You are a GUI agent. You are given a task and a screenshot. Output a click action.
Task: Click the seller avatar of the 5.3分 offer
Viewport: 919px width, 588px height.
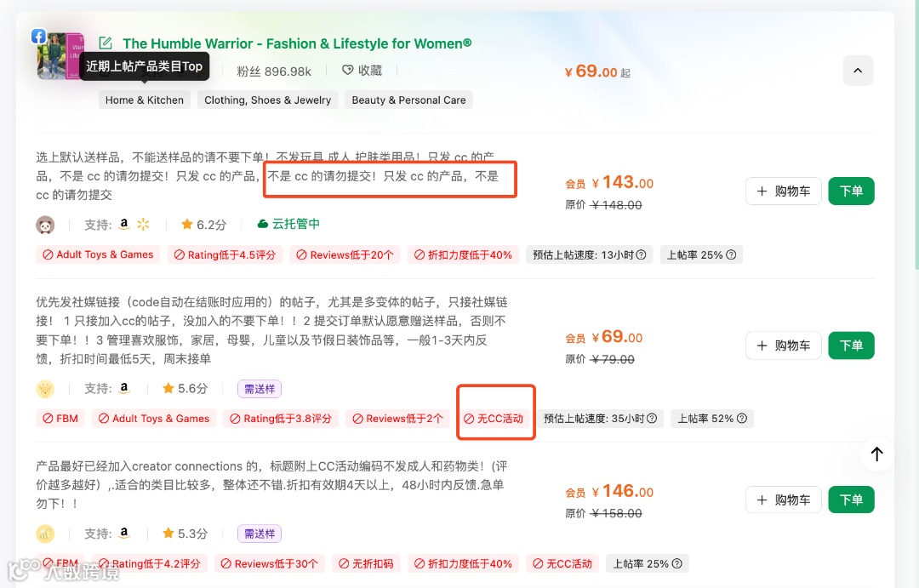[x=45, y=534]
